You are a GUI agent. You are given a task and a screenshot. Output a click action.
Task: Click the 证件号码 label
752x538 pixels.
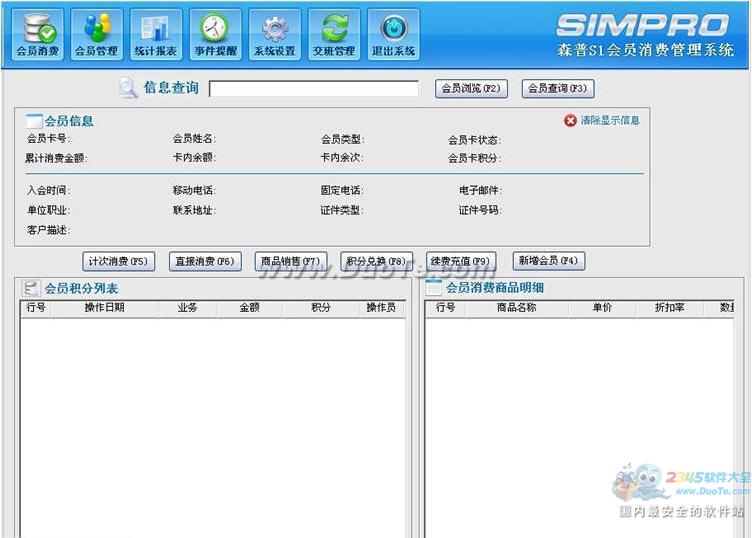click(x=480, y=210)
